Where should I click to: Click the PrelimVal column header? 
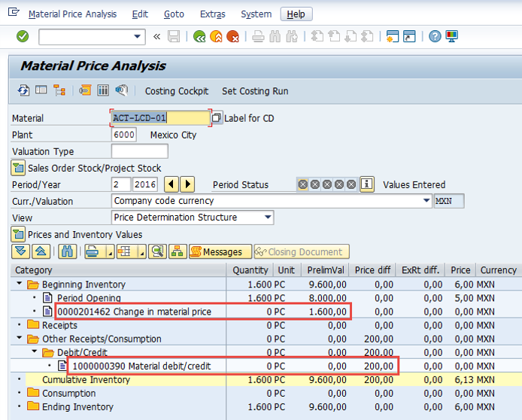[x=325, y=269]
